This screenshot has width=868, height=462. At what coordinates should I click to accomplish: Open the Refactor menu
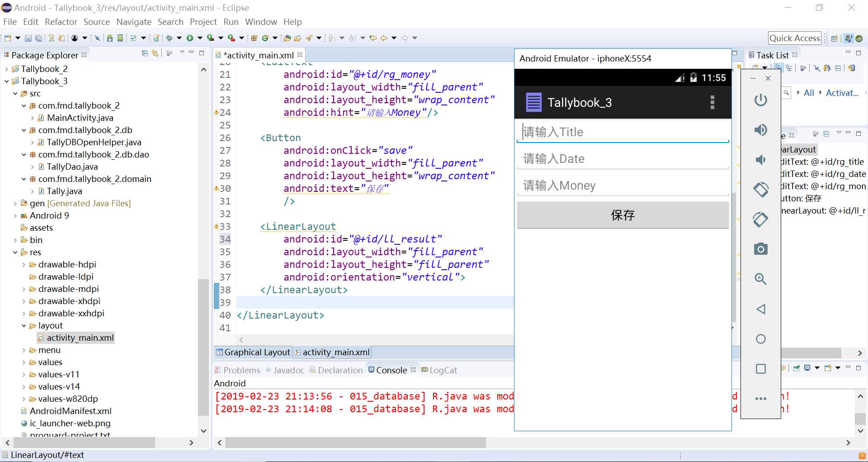pos(61,22)
